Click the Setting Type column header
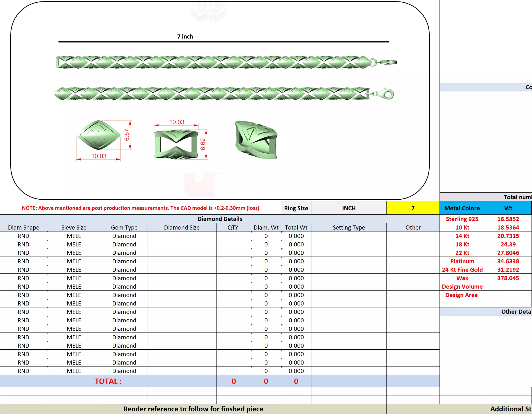The width and height of the screenshot is (532, 414). [x=348, y=227]
